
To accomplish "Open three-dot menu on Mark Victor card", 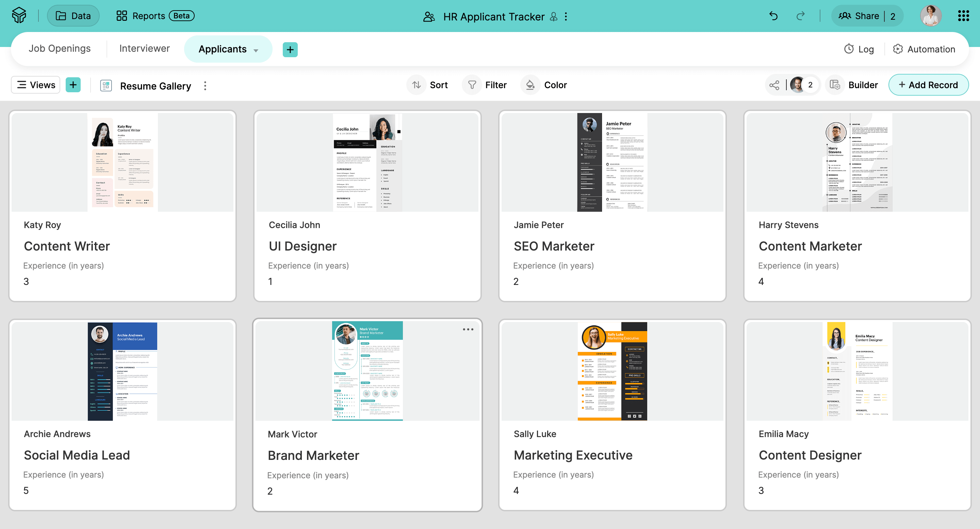I will 468,329.
